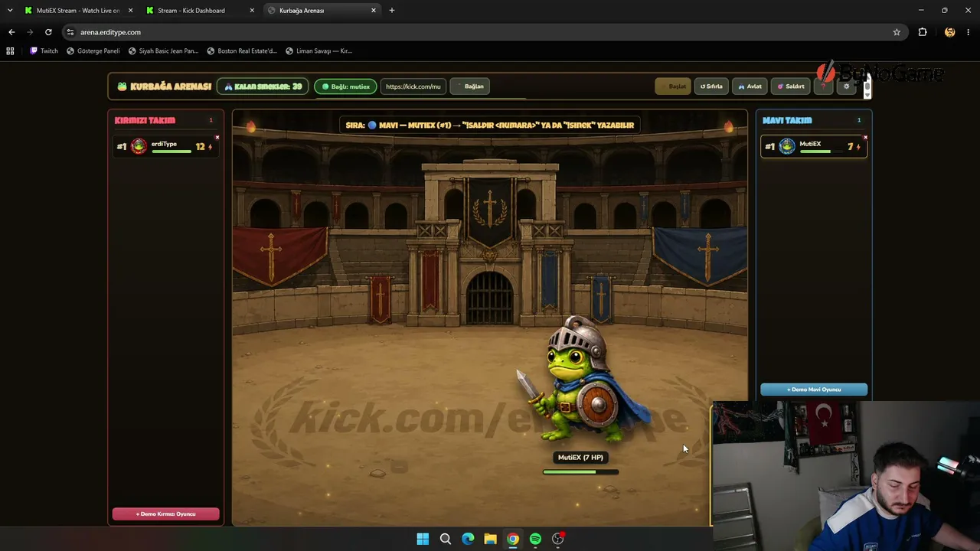Click the Saldırt attack button
980x551 pixels.
(x=791, y=86)
